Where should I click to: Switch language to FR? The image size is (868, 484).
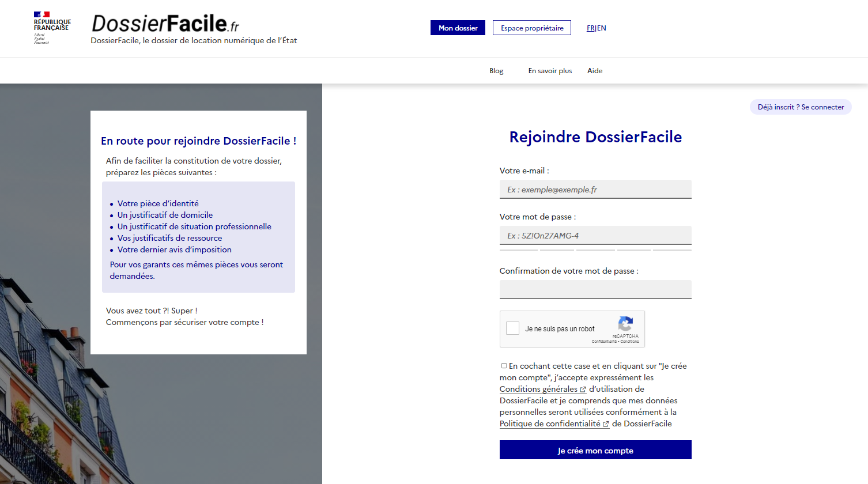[x=591, y=28]
